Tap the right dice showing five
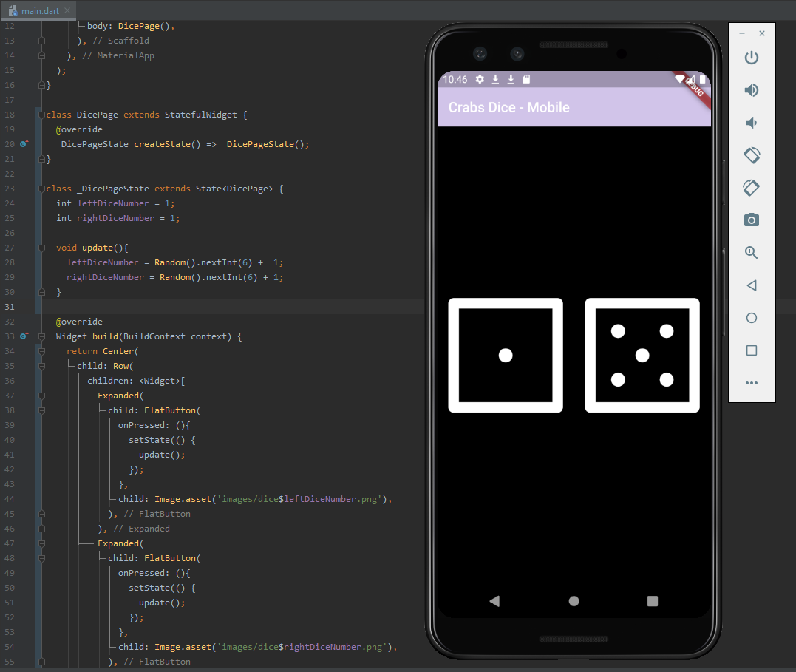 point(642,355)
